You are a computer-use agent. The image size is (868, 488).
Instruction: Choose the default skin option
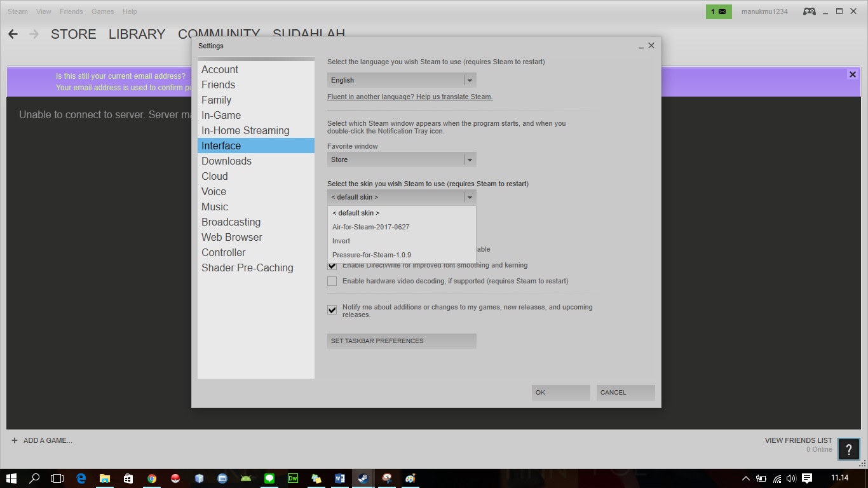point(402,213)
